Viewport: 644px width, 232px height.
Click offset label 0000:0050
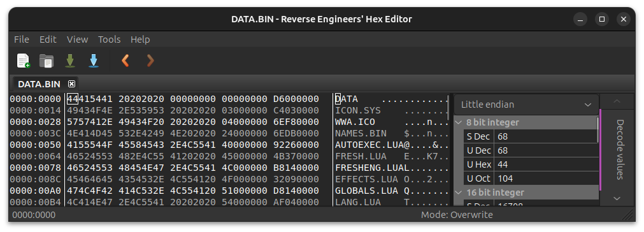[x=35, y=145]
